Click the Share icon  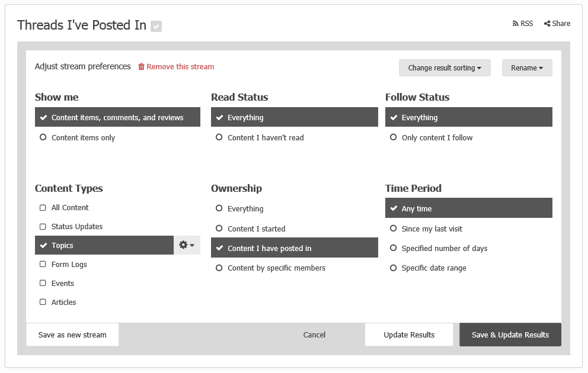(547, 24)
